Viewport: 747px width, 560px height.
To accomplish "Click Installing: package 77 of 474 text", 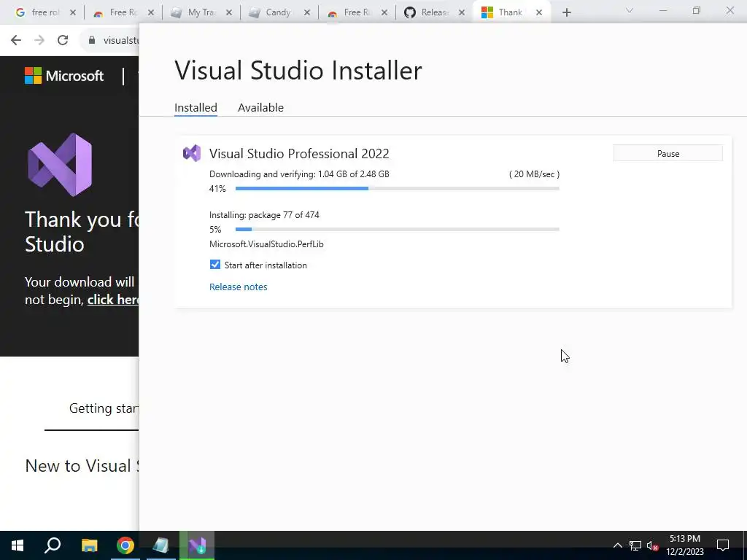I will pos(264,215).
